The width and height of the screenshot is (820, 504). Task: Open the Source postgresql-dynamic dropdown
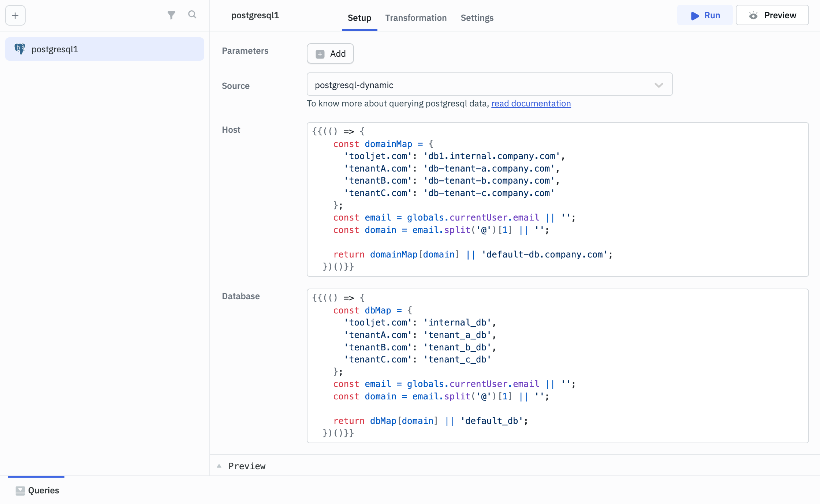[483, 85]
